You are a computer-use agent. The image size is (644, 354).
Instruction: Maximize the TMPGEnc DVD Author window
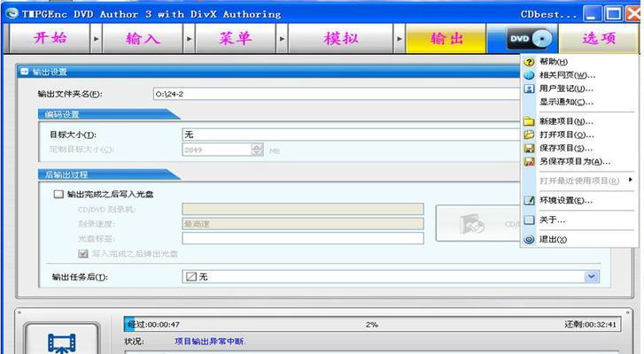click(614, 14)
